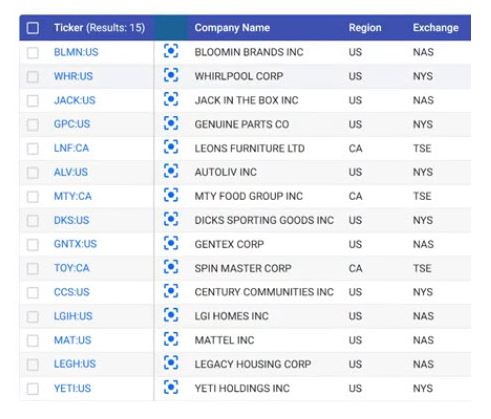Viewport: 491px width, 419px height.
Task: Click the LEGACY HOUSING CORP cell
Action: pyautogui.click(x=253, y=364)
